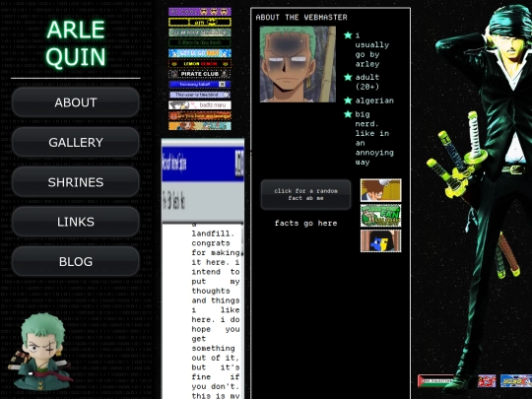Click the ABOUT THE WEBMASTER heading
The height and width of the screenshot is (399, 532).
pos(301,18)
